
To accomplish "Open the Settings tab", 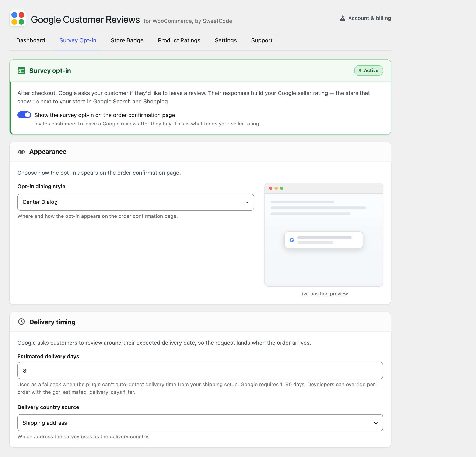I will (226, 40).
